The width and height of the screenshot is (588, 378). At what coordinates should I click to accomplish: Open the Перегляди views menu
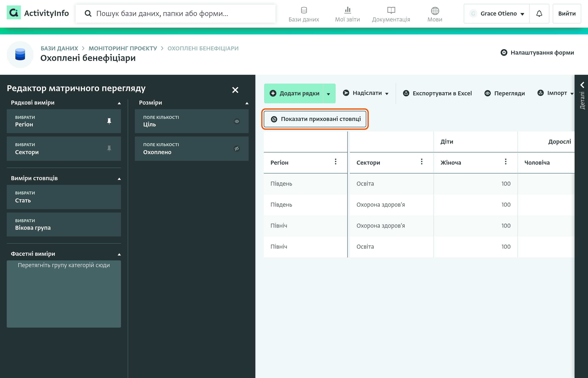tap(505, 93)
